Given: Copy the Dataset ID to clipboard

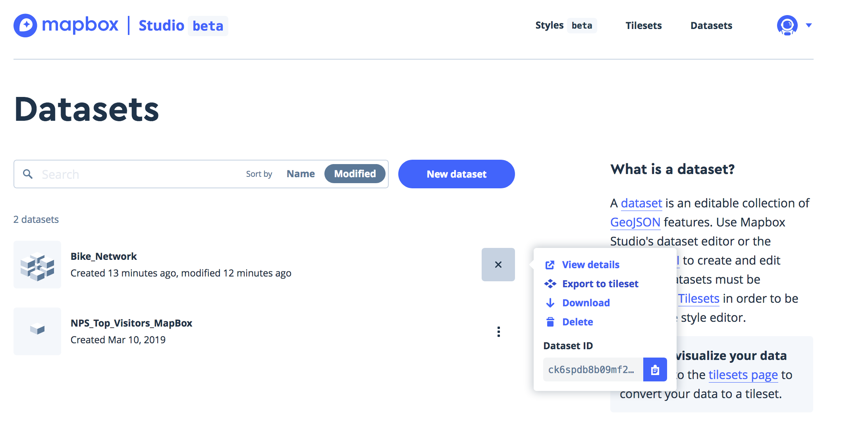Looking at the screenshot, I should [x=655, y=370].
